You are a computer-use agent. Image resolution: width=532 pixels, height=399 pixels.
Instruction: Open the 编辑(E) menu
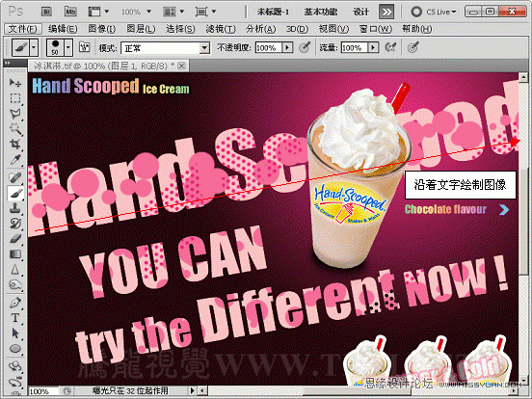coord(63,29)
